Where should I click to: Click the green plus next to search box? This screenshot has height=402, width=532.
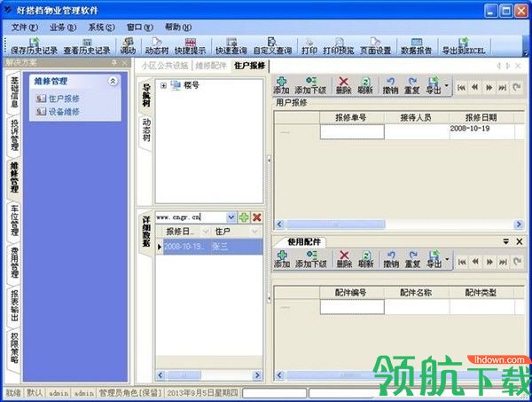pos(244,217)
